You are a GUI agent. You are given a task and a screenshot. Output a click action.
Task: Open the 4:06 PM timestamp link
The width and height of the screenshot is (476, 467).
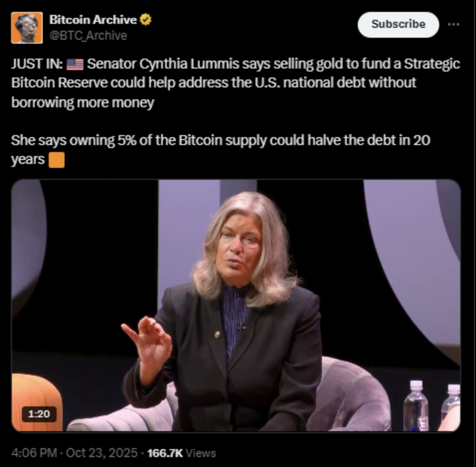[x=34, y=453]
